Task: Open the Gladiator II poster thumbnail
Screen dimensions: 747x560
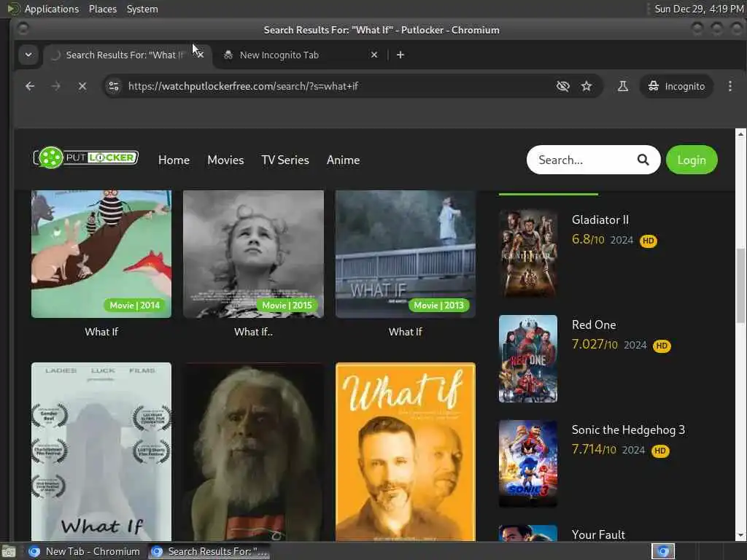Action: (528, 253)
